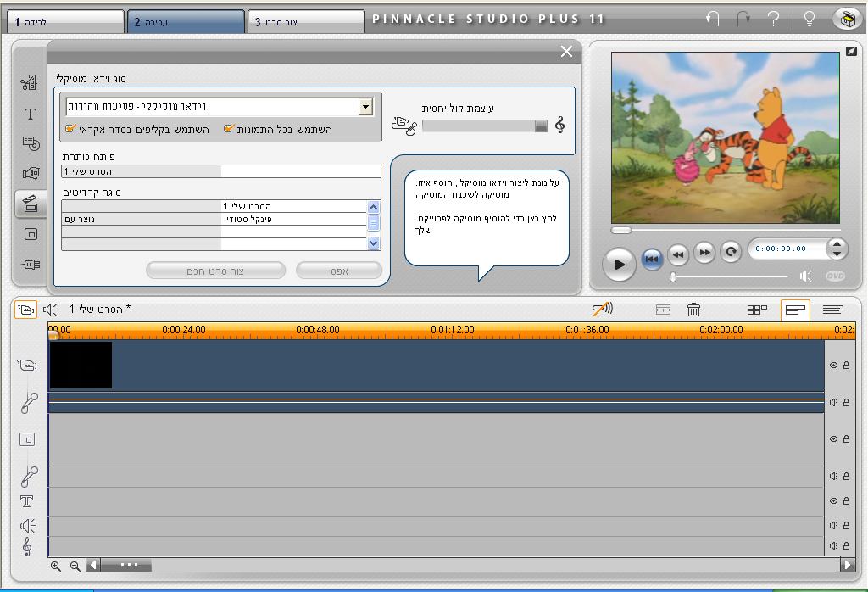Open the video toolbox camera icon above timeline

point(25,309)
